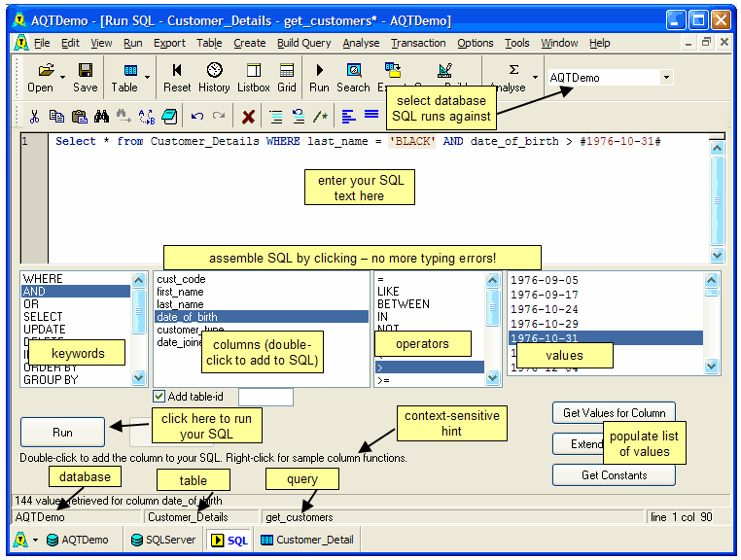Switch to the SQLServer tab
The height and width of the screenshot is (560, 741).
tap(163, 540)
